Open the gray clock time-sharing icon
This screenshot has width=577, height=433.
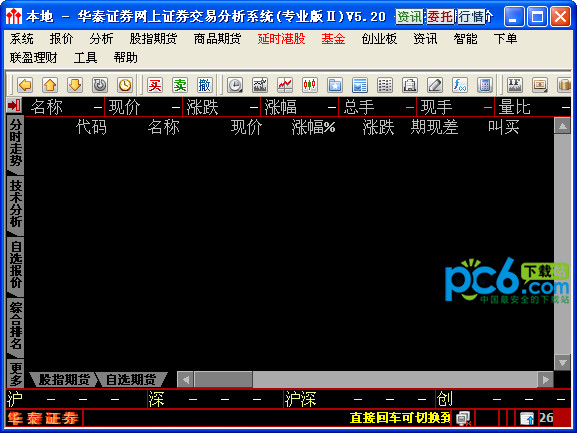click(235, 85)
